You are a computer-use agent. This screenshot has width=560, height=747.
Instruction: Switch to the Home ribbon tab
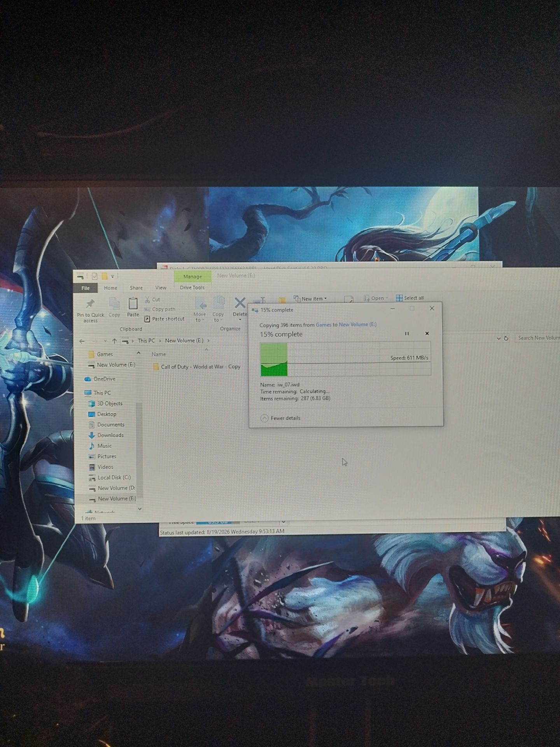[x=110, y=288]
